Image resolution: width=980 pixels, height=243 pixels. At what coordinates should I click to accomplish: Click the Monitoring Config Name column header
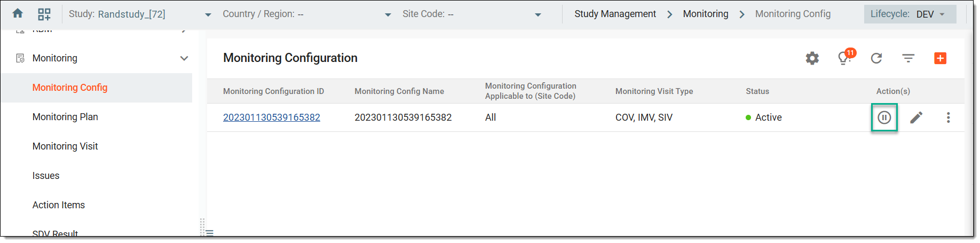click(x=399, y=91)
